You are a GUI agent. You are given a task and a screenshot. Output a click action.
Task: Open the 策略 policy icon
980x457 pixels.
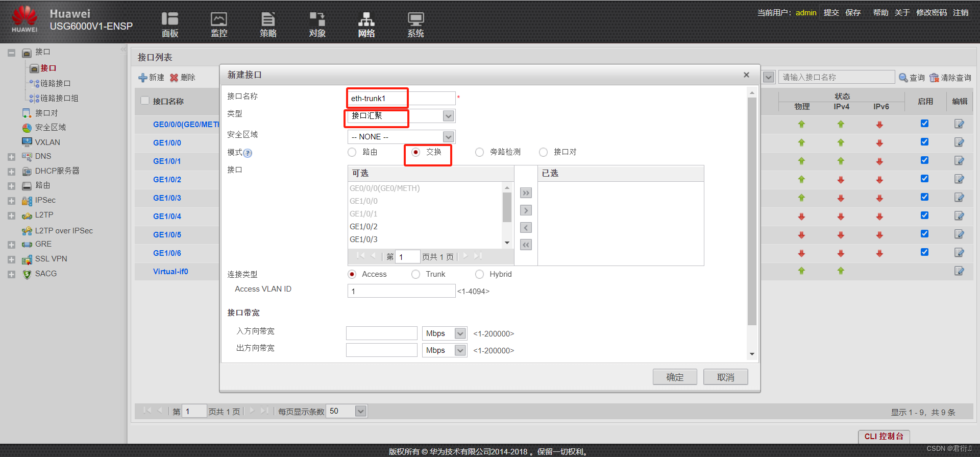click(x=268, y=24)
